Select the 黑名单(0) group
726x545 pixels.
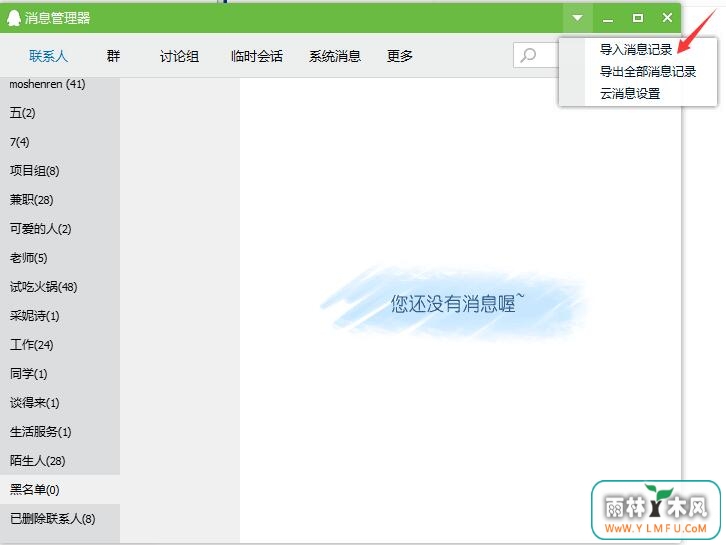click(x=60, y=490)
